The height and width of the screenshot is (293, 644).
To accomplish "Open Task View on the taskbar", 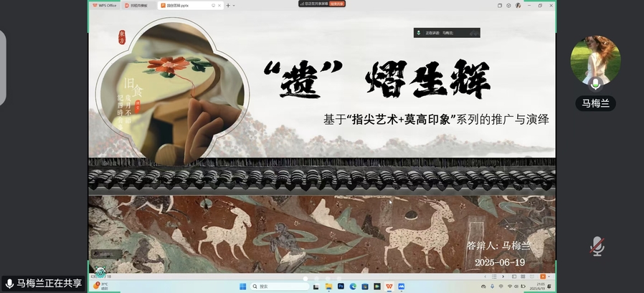I will click(317, 287).
